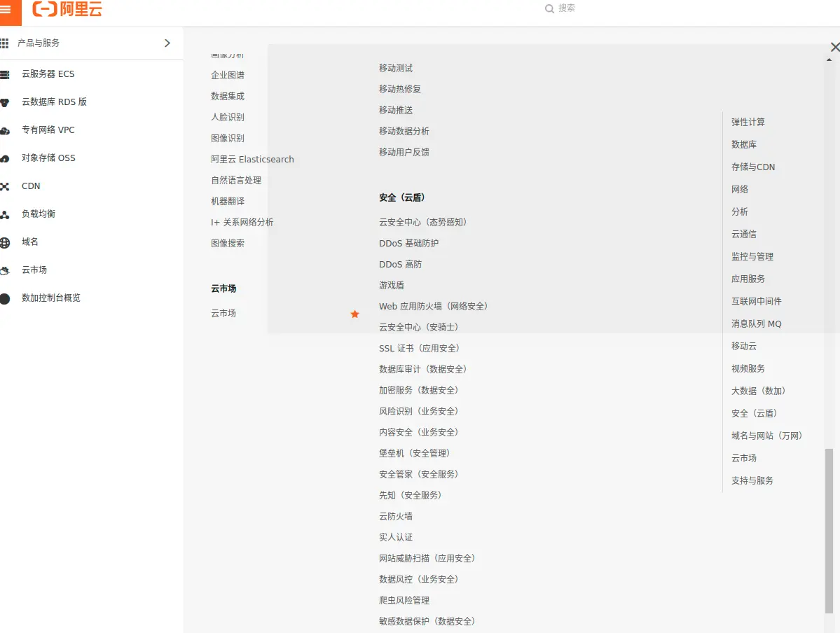Image resolution: width=840 pixels, height=633 pixels.
Task: Click the vertical scrollbar thumb
Action: click(x=829, y=530)
